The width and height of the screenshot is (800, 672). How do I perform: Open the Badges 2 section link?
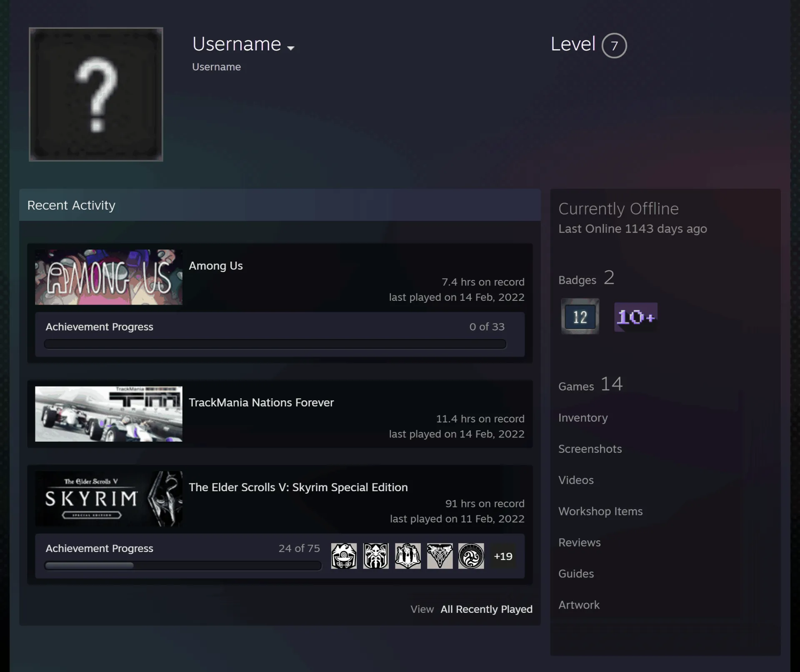click(x=586, y=278)
